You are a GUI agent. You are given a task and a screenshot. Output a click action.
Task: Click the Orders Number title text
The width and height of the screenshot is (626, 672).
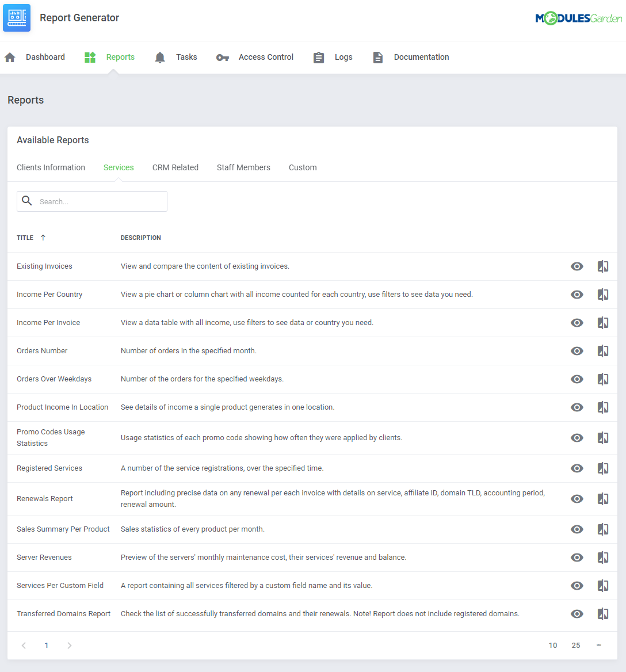click(x=42, y=351)
